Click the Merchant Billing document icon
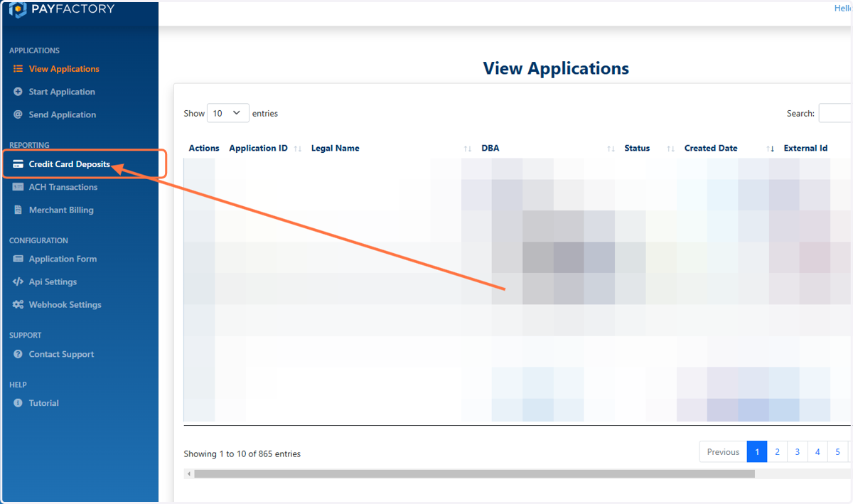 (18, 210)
